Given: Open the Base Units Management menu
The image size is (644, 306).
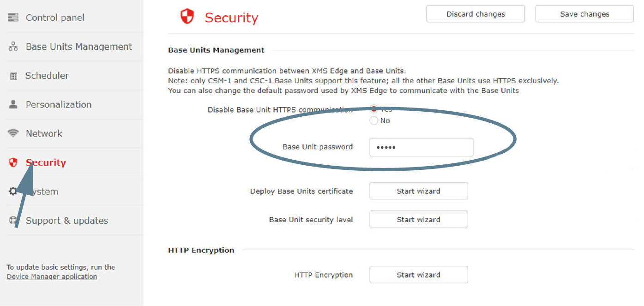Looking at the screenshot, I should [79, 47].
